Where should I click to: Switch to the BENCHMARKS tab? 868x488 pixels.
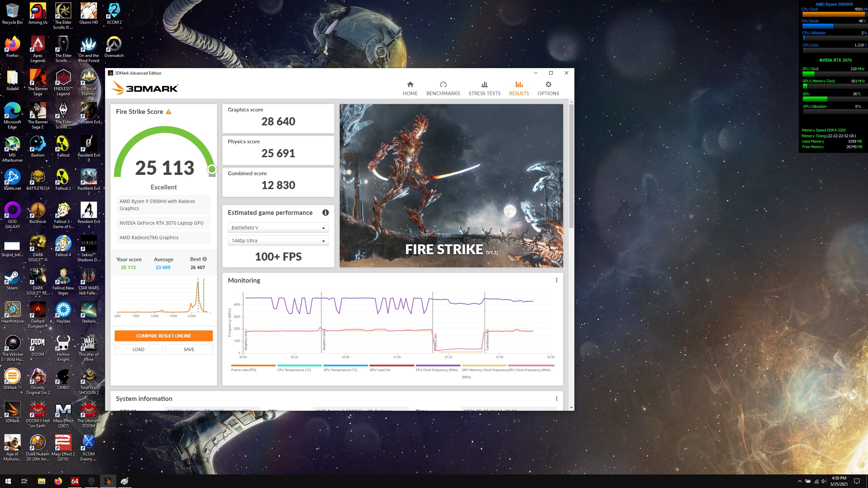point(443,88)
